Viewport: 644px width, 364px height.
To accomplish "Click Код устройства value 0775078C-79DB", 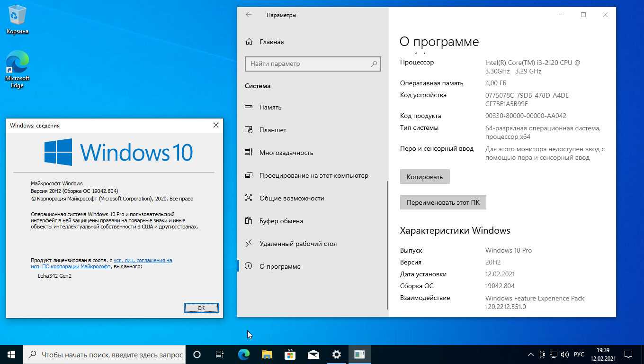I will (528, 100).
